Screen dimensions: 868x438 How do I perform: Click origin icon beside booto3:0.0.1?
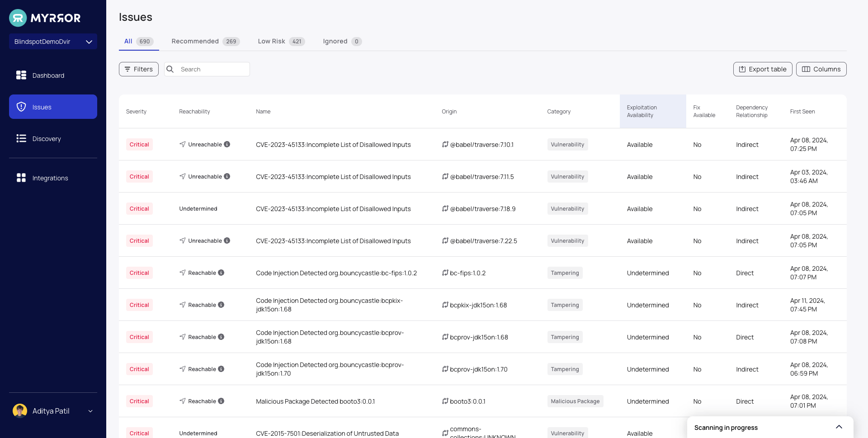pyautogui.click(x=445, y=401)
